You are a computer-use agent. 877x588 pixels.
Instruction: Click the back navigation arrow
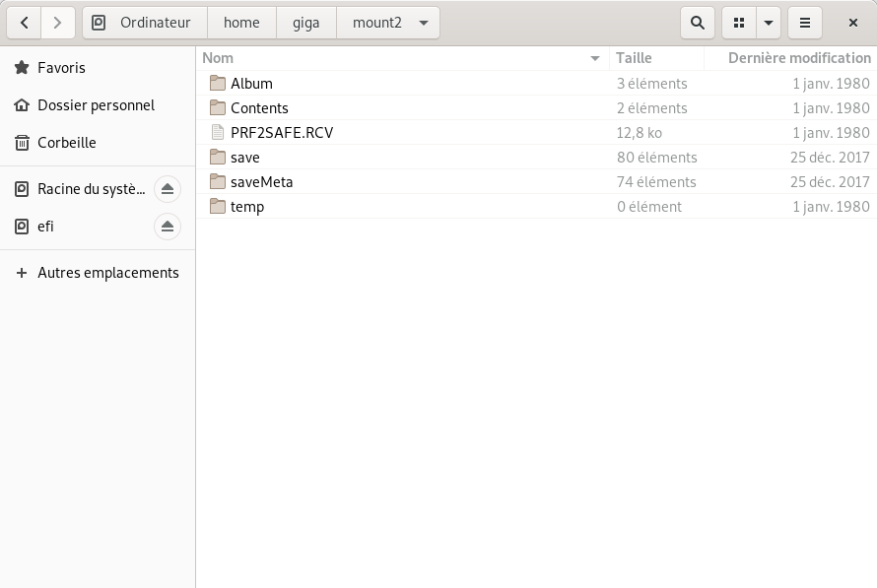point(25,23)
